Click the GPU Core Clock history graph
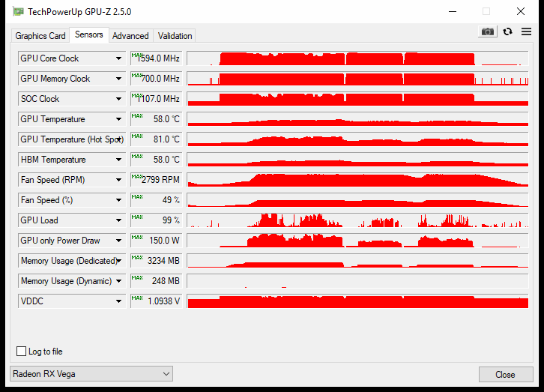This screenshot has width=544, height=392. pyautogui.click(x=357, y=58)
